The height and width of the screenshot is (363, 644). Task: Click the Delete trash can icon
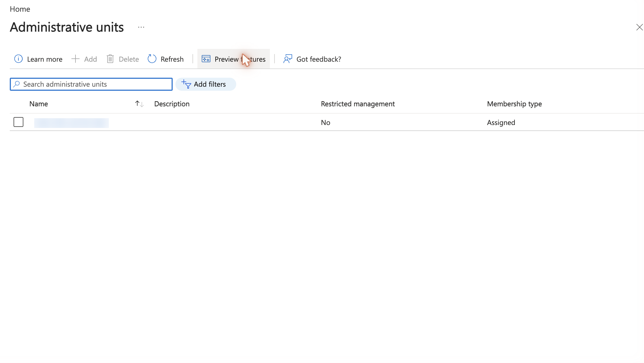(110, 59)
